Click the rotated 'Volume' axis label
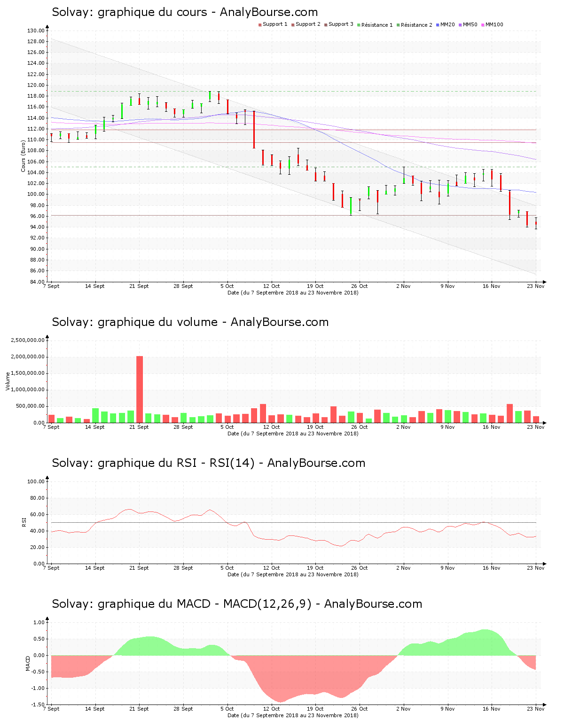Image resolution: width=564 pixels, height=728 pixels. [x=8, y=381]
